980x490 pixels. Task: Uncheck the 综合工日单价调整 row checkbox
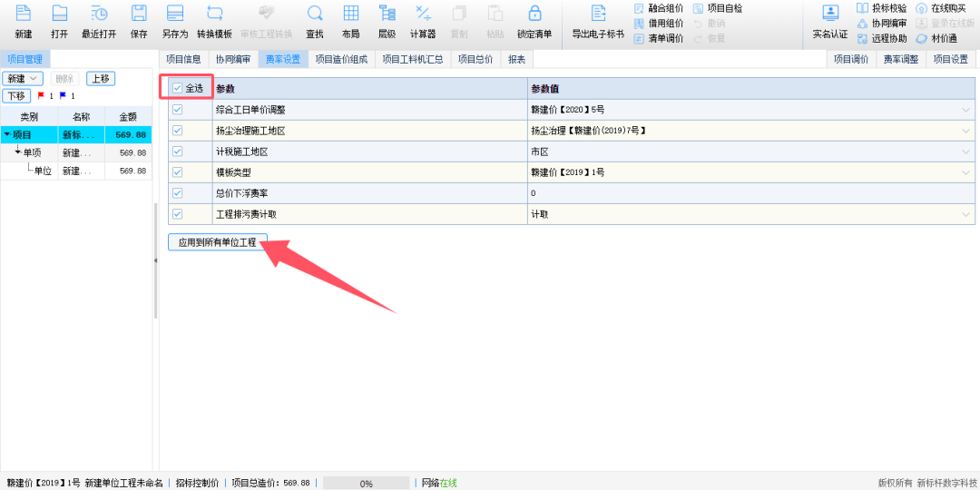point(178,109)
